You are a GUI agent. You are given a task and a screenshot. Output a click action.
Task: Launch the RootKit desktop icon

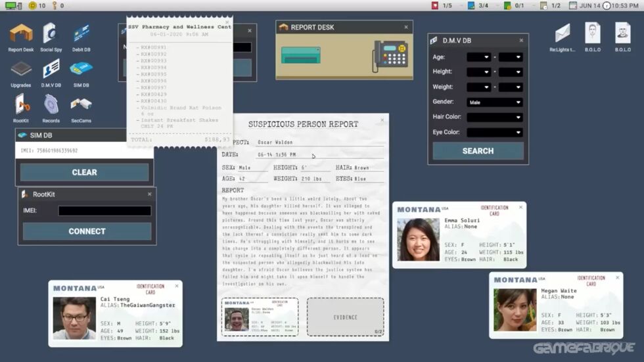(21, 108)
